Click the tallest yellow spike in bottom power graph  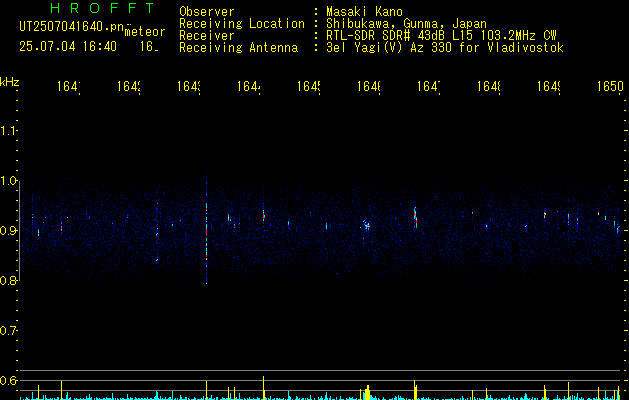(x=264, y=388)
